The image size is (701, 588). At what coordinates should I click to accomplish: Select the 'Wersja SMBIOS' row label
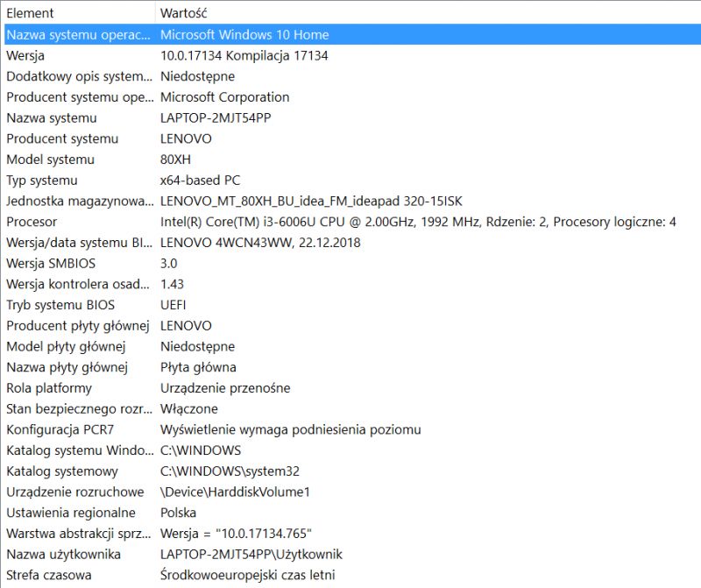pyautogui.click(x=51, y=264)
